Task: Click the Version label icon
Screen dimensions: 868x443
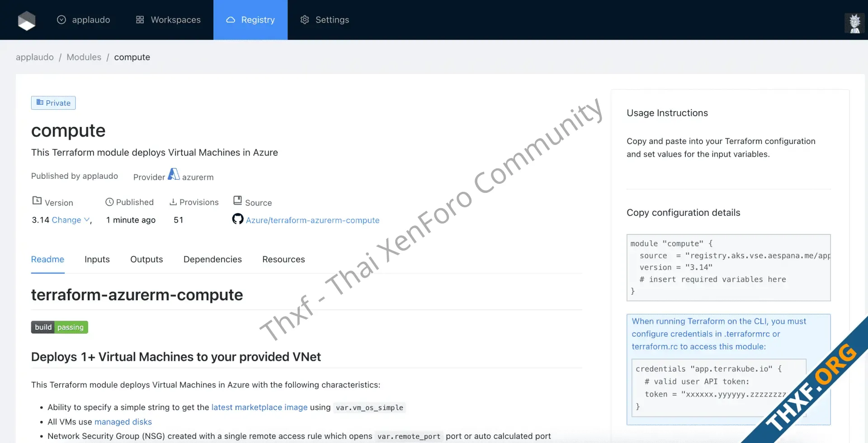Action: coord(37,201)
